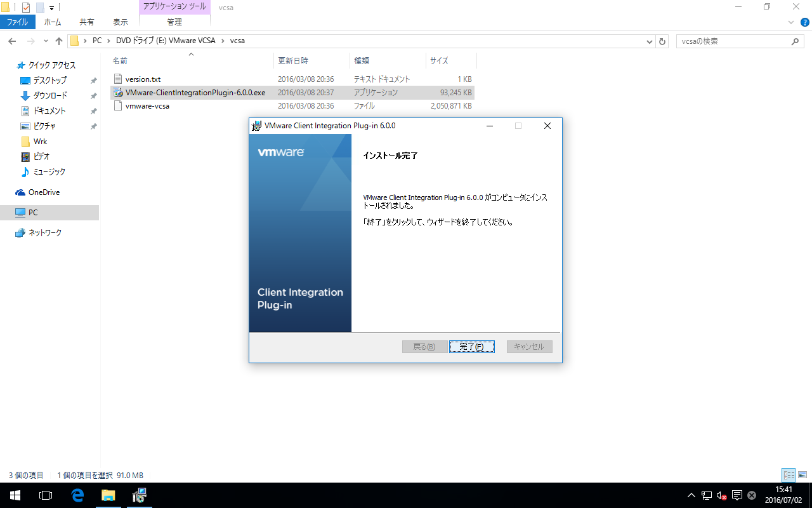Switch to large icons view layout icon
The image size is (812, 508).
click(x=803, y=475)
